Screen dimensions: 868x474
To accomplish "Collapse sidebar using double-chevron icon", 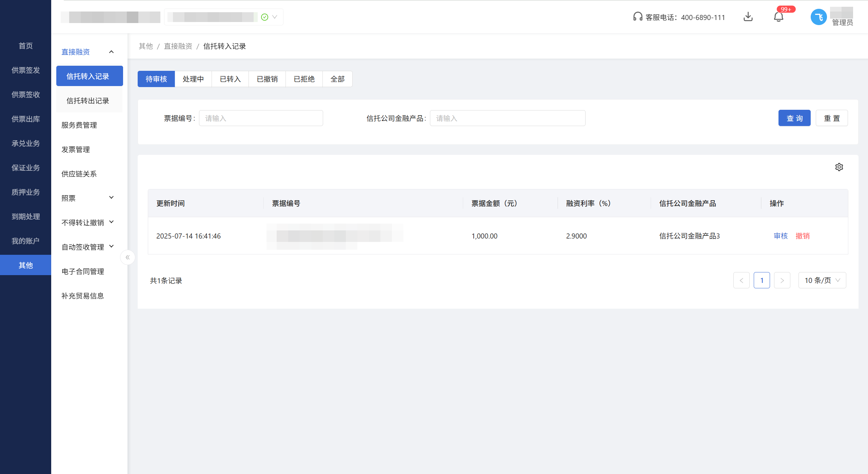I will pyautogui.click(x=127, y=257).
